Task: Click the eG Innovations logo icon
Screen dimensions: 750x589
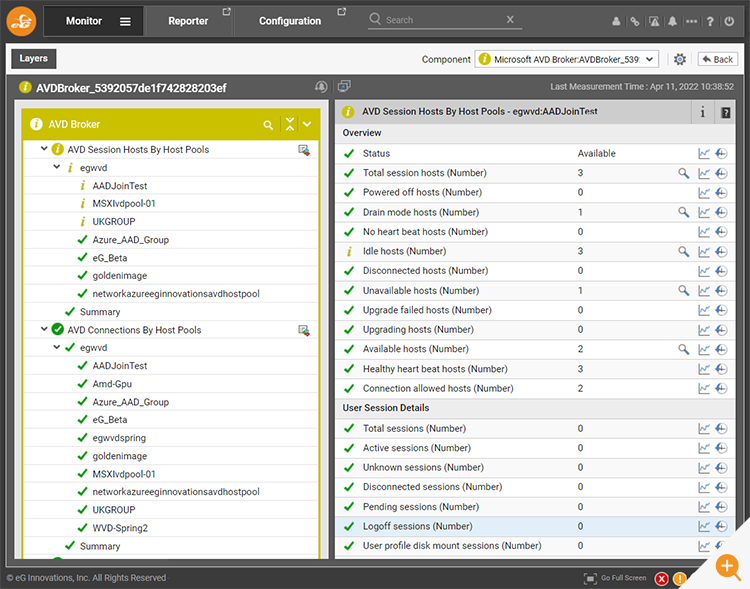Action: (x=21, y=21)
